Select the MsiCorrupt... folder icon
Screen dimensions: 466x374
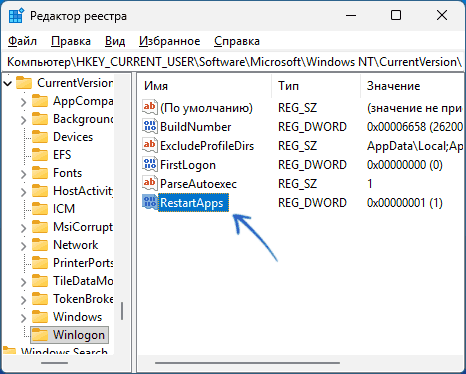point(40,227)
